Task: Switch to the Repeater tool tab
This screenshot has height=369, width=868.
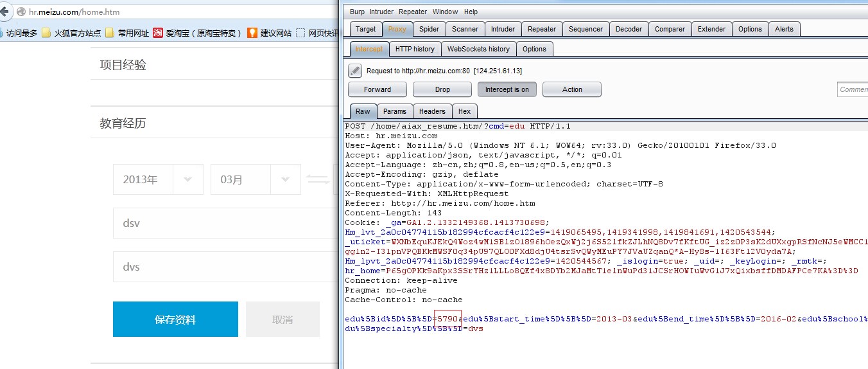Action: 542,29
